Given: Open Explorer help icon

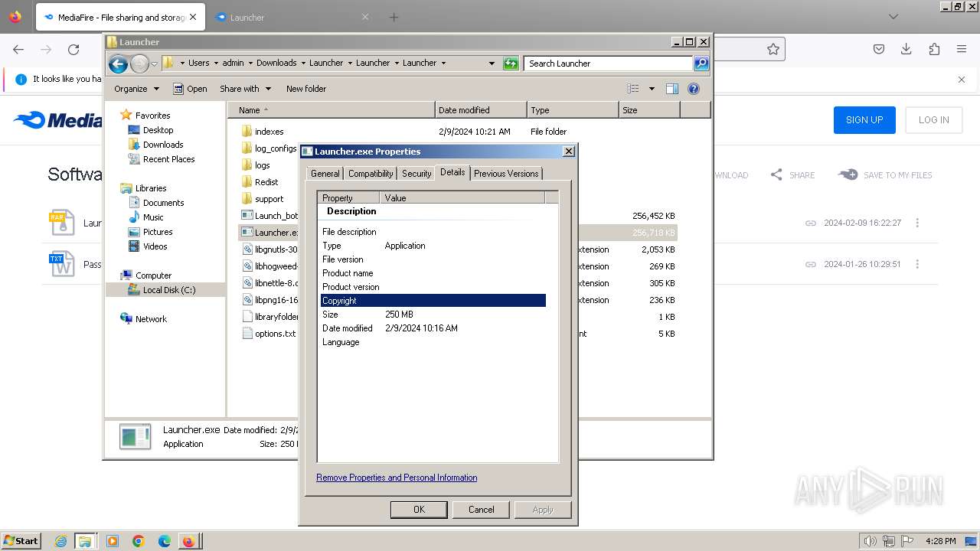Looking at the screenshot, I should 694,89.
